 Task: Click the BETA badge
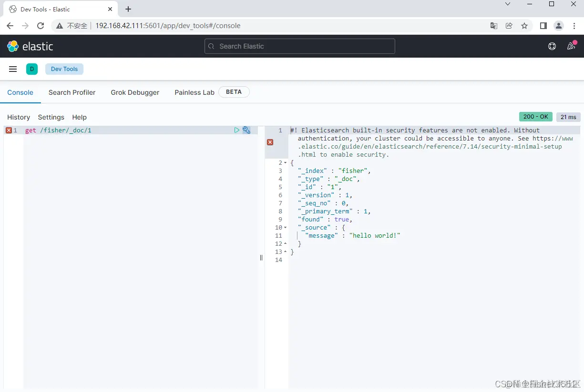(x=234, y=92)
